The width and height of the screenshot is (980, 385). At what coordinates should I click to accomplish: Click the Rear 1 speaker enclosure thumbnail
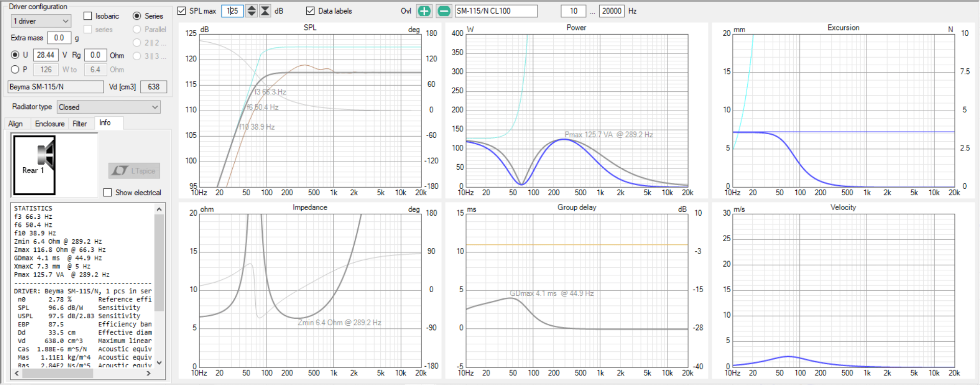coord(34,165)
